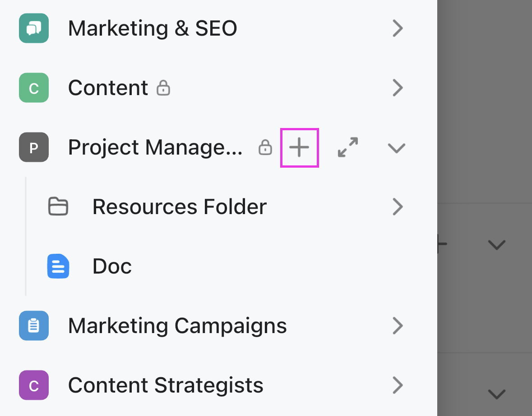Click the folder icon beside Resources Folder
The height and width of the screenshot is (416, 532).
point(58,207)
